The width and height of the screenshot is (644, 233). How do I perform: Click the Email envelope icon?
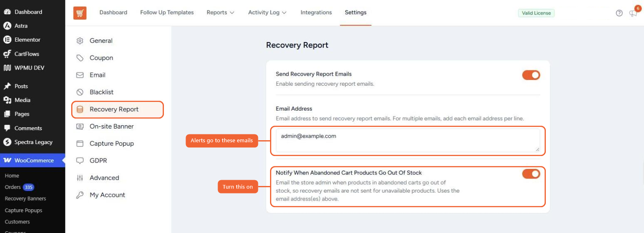point(80,75)
